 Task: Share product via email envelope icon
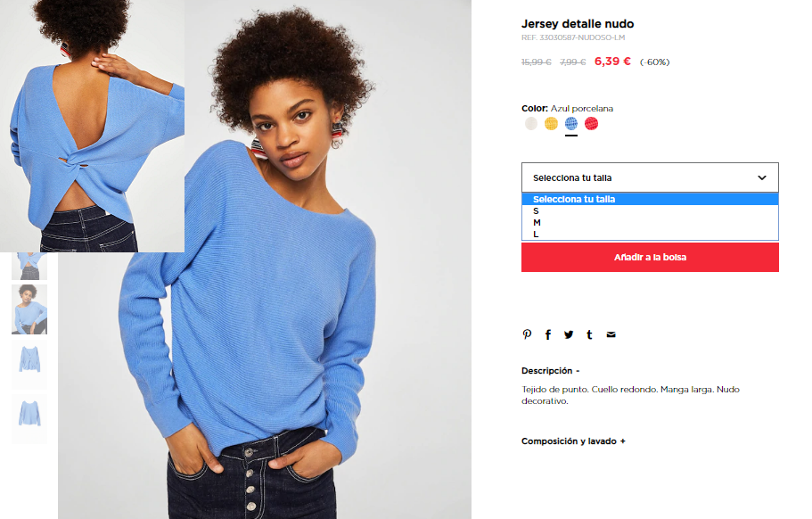[611, 334]
